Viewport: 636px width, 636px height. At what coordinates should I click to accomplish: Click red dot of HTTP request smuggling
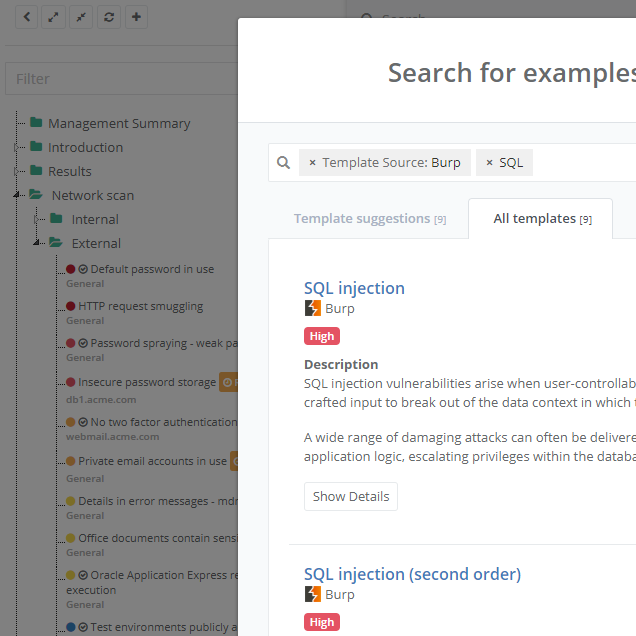[71, 306]
